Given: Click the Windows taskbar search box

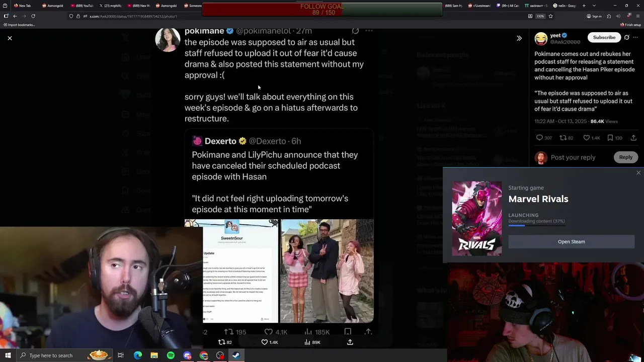Looking at the screenshot, I should [64, 355].
